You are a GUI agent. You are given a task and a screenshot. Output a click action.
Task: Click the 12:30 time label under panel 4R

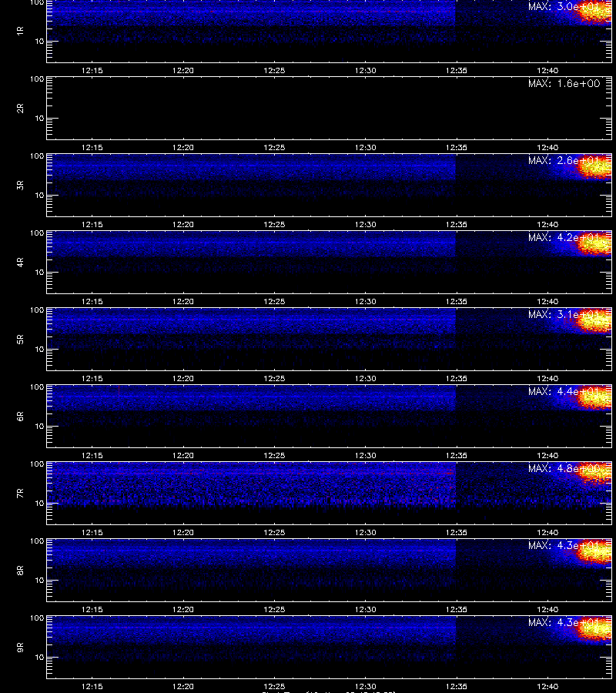point(366,301)
